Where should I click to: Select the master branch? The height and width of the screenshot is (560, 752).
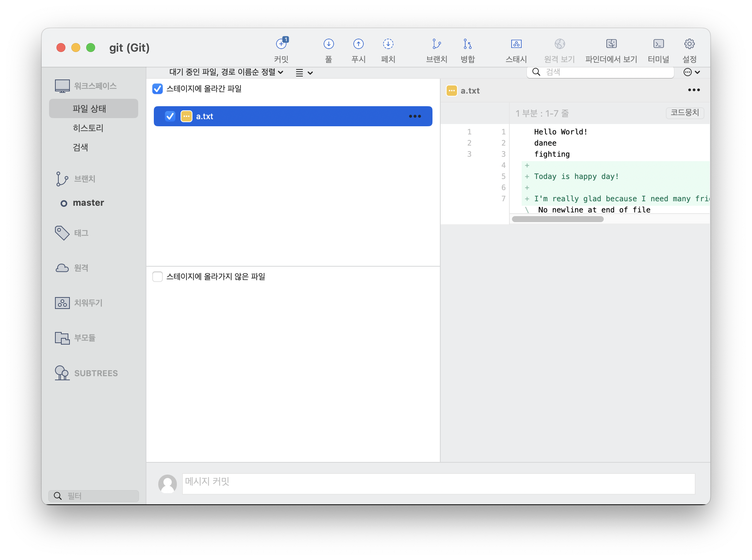[88, 203]
